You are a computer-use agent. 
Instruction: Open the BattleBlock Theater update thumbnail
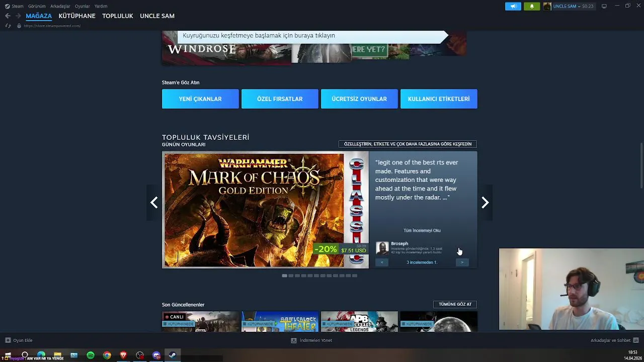pos(280,322)
